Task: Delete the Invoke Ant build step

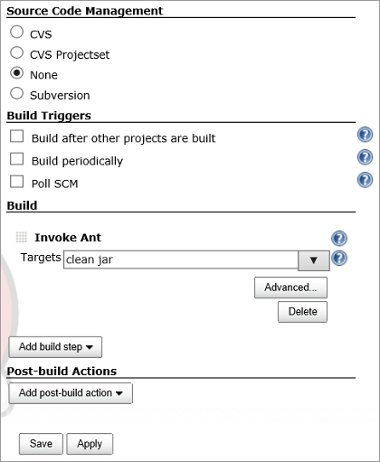Action: pos(303,312)
